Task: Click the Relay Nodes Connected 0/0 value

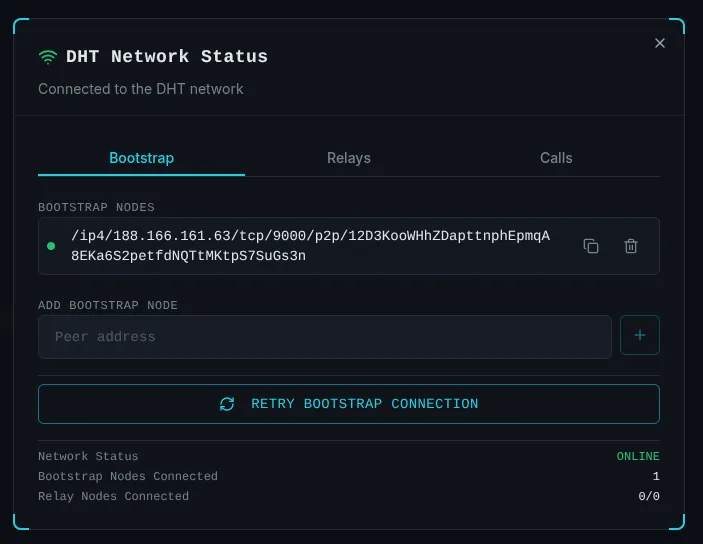Action: pyautogui.click(x=648, y=496)
